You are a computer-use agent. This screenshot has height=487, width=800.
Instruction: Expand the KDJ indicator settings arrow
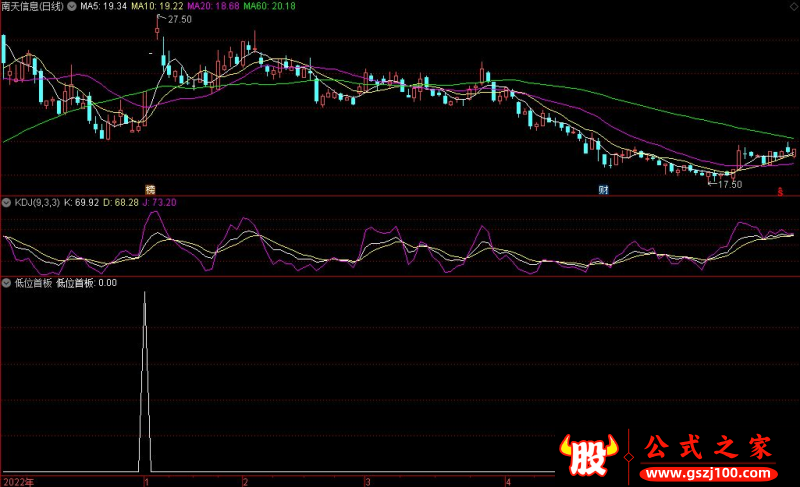[7, 202]
